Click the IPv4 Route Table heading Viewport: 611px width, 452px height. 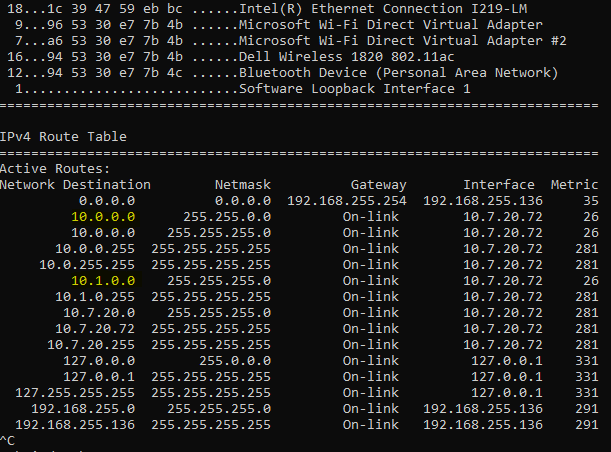(x=63, y=137)
